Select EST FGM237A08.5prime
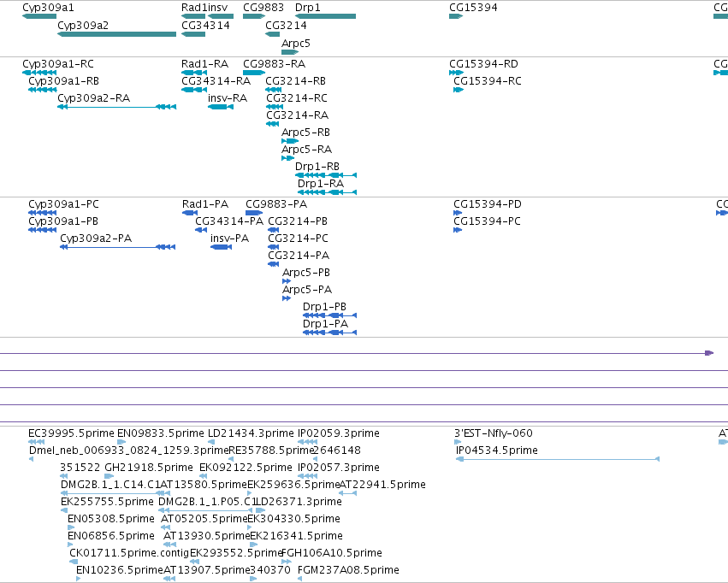 point(348,570)
